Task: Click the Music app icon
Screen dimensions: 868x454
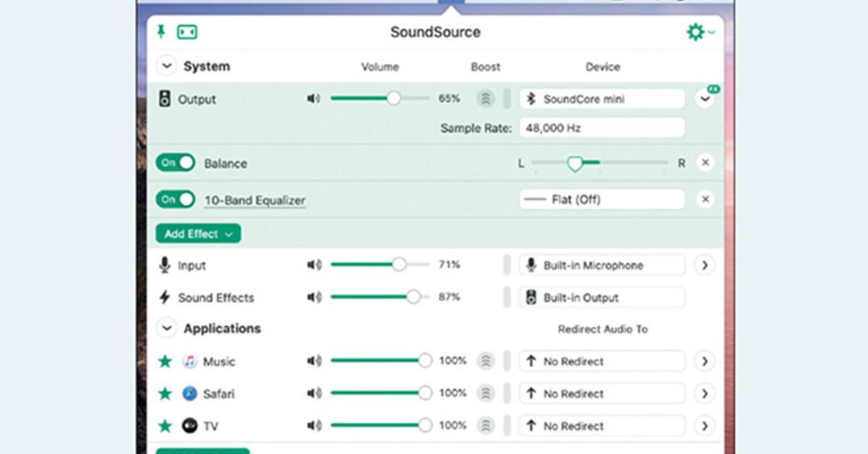Action: coord(190,361)
